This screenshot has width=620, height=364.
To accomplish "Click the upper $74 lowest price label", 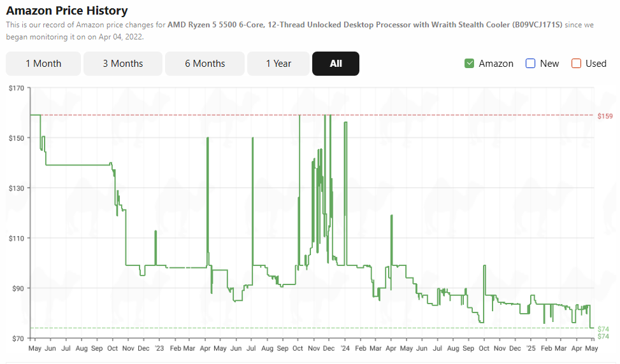I will [603, 329].
